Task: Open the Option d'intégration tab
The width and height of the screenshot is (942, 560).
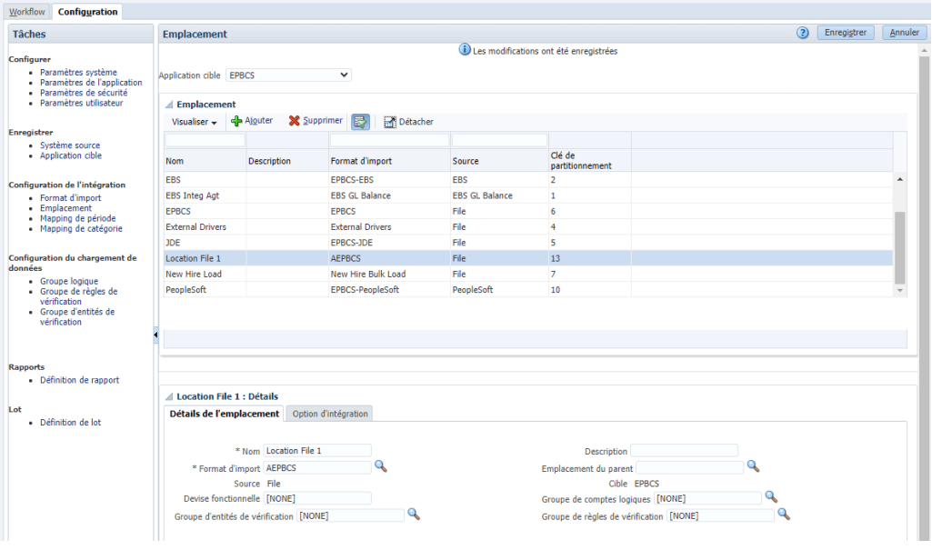Action: (x=330, y=414)
